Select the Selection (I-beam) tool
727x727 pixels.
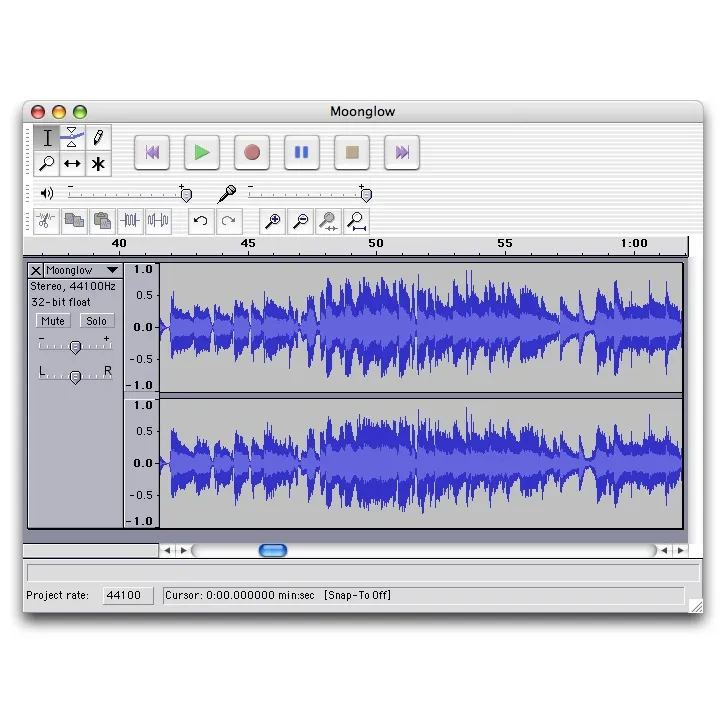tap(47, 138)
